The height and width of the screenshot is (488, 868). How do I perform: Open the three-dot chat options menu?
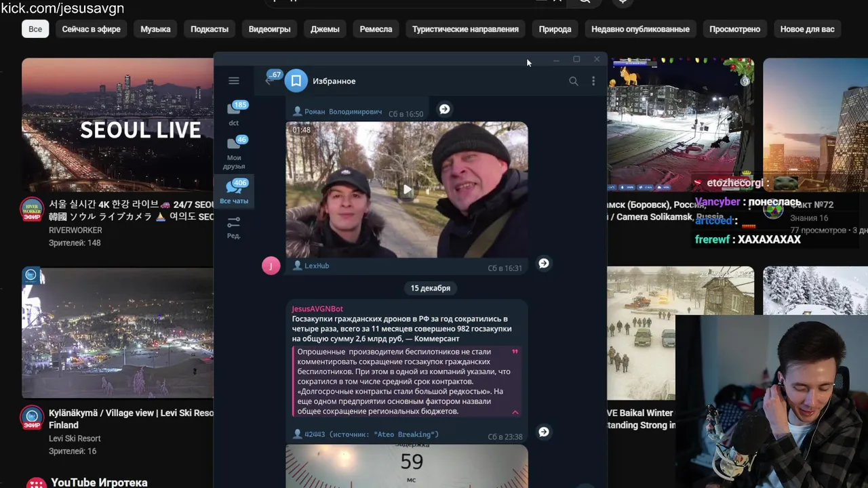(593, 81)
